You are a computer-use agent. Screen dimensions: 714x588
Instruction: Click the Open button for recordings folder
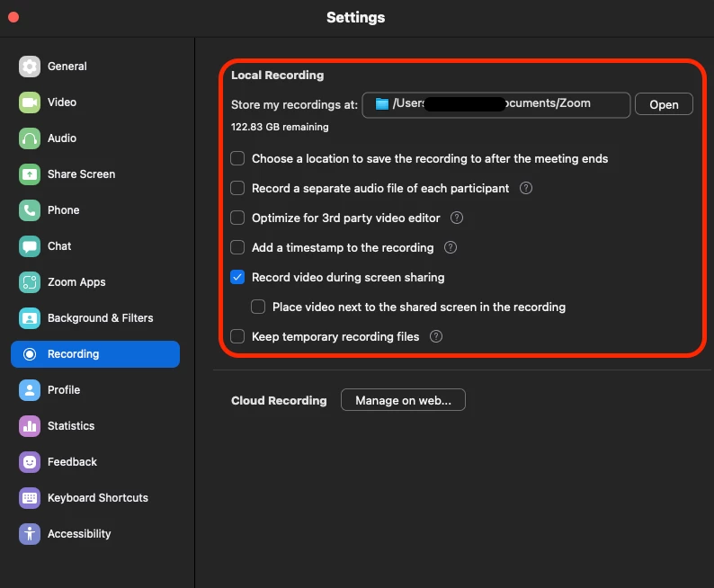pos(664,104)
